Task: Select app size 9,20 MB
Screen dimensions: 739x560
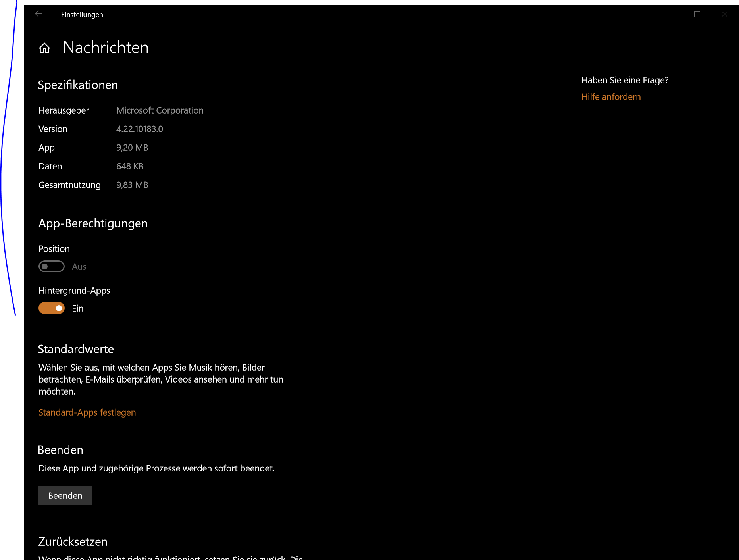Action: pos(132,148)
